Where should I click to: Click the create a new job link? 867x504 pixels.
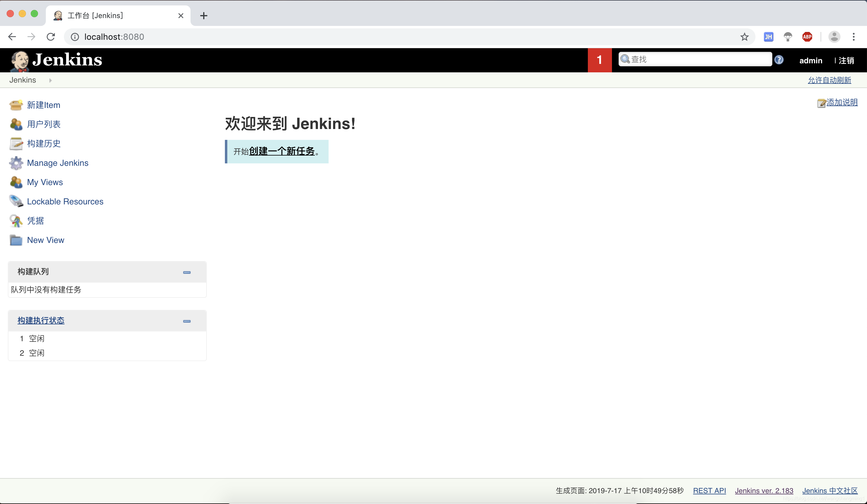tap(282, 151)
